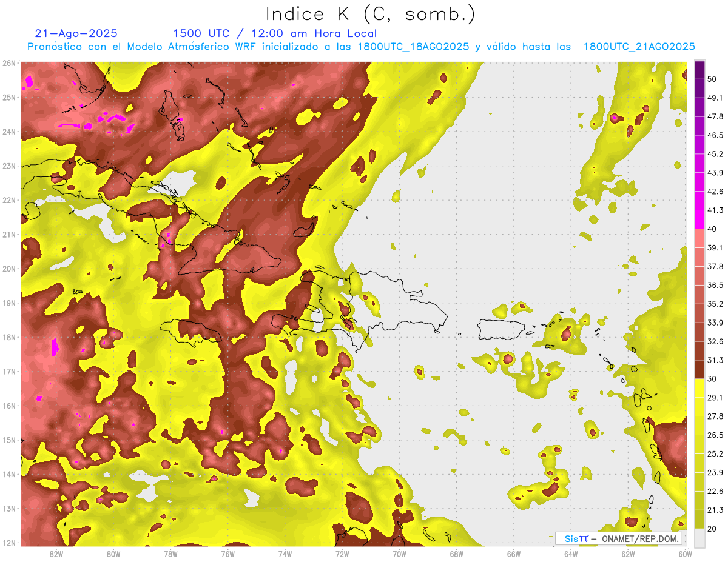Click the 80W longitude label

113,554
